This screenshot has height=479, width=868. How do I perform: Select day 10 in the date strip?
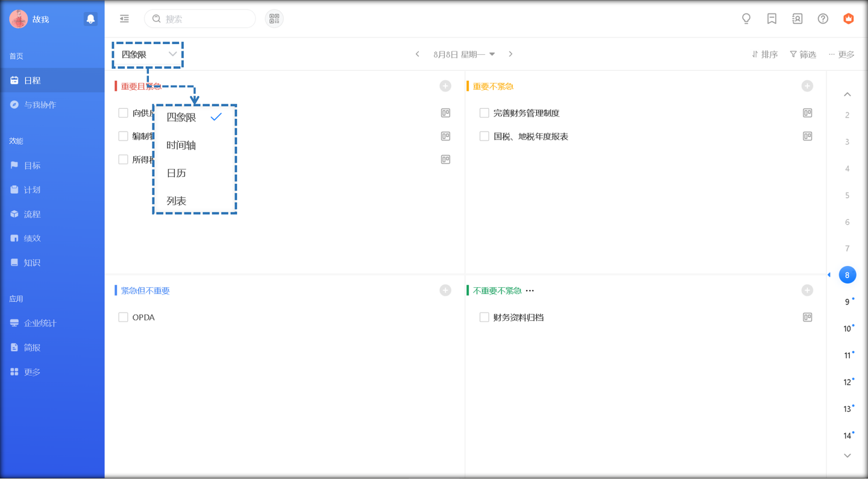click(847, 329)
